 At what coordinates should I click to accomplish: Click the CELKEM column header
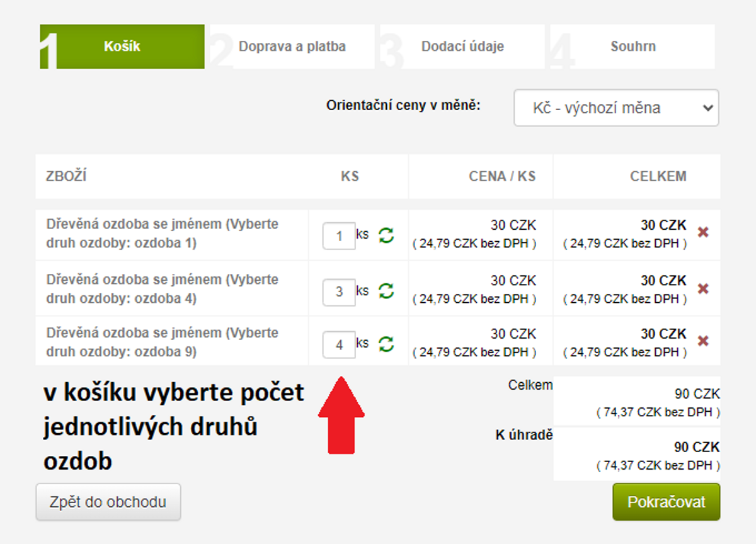[658, 176]
